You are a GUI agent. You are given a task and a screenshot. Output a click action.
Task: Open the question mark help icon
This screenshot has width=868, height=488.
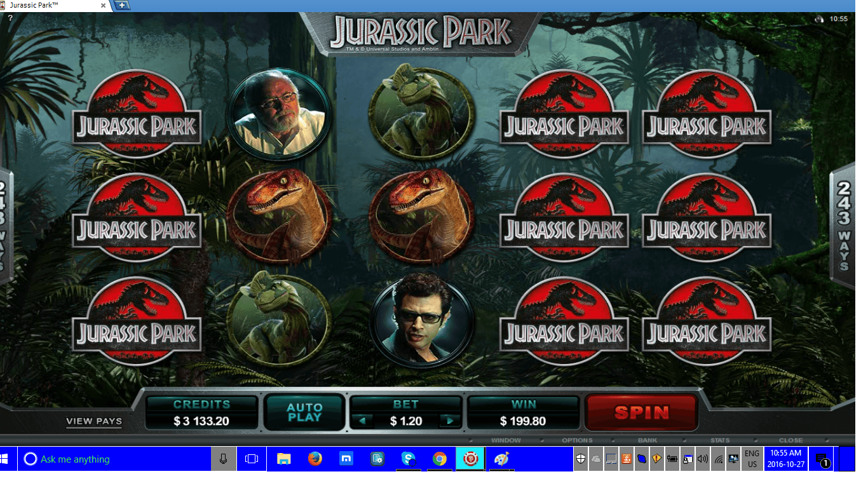[x=10, y=18]
